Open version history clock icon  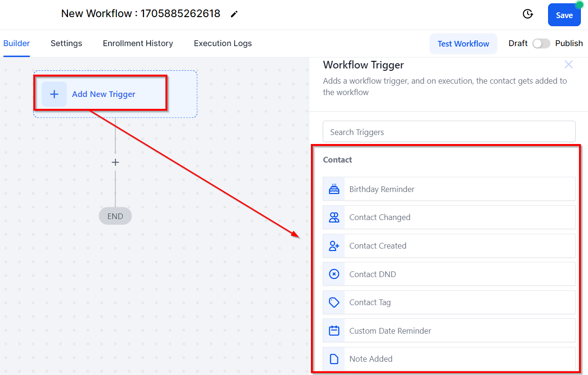click(528, 14)
